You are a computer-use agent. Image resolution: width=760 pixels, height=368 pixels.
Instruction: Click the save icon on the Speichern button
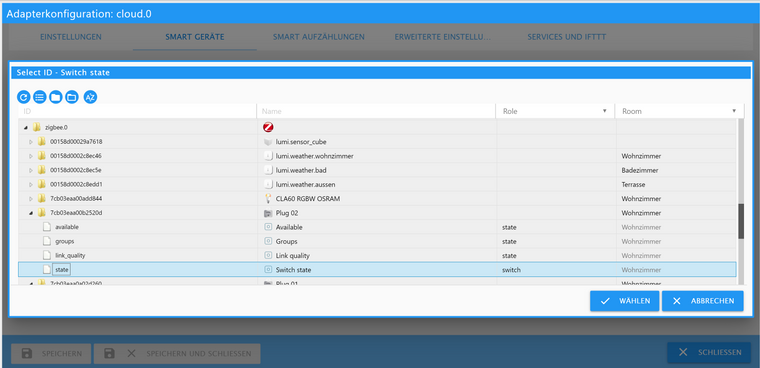tap(27, 353)
